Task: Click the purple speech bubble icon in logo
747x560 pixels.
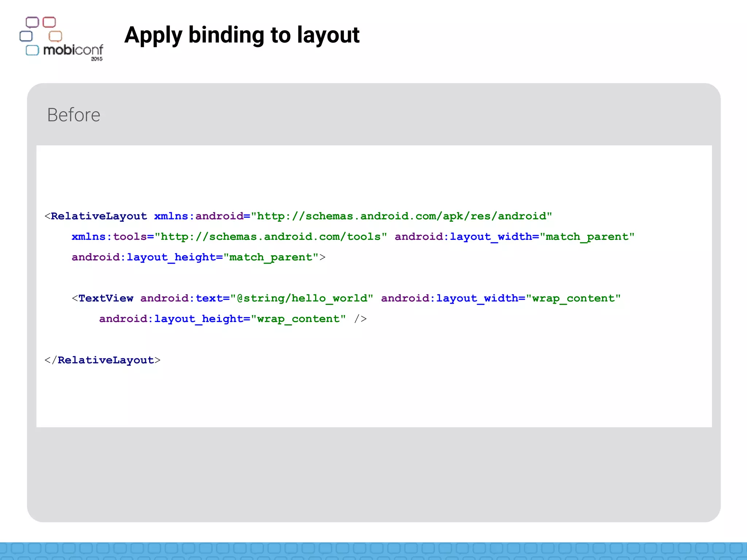Action: [x=32, y=22]
